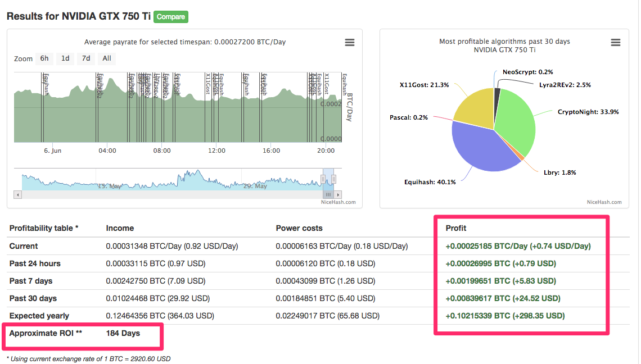
Task: Click the yellow X11Gost pie slice
Action: (x=472, y=107)
